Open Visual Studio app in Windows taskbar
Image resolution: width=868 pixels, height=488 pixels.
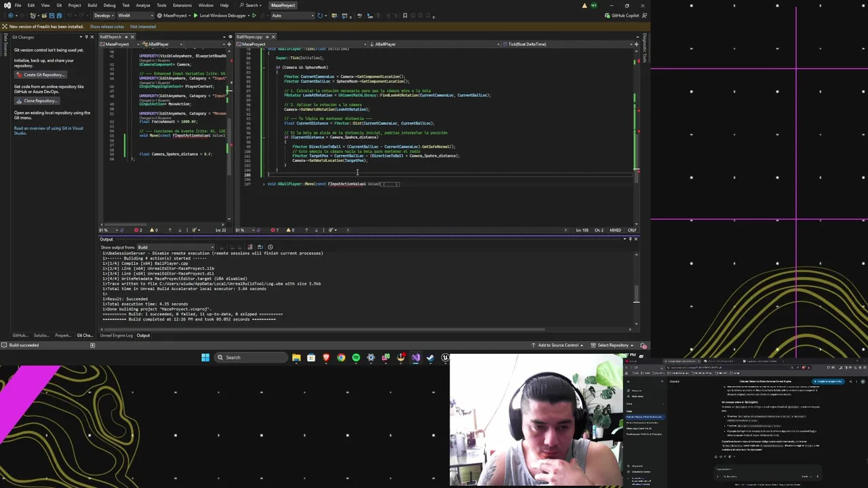click(x=416, y=358)
